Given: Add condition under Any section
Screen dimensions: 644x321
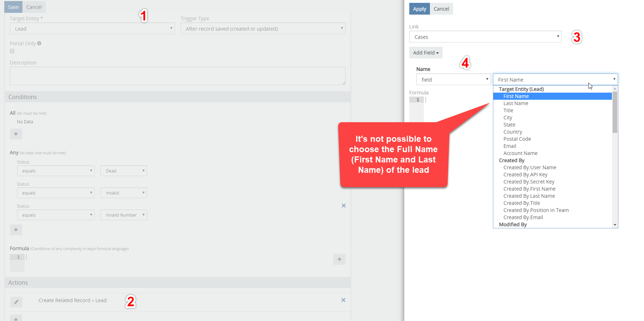Looking at the screenshot, I should (16, 230).
